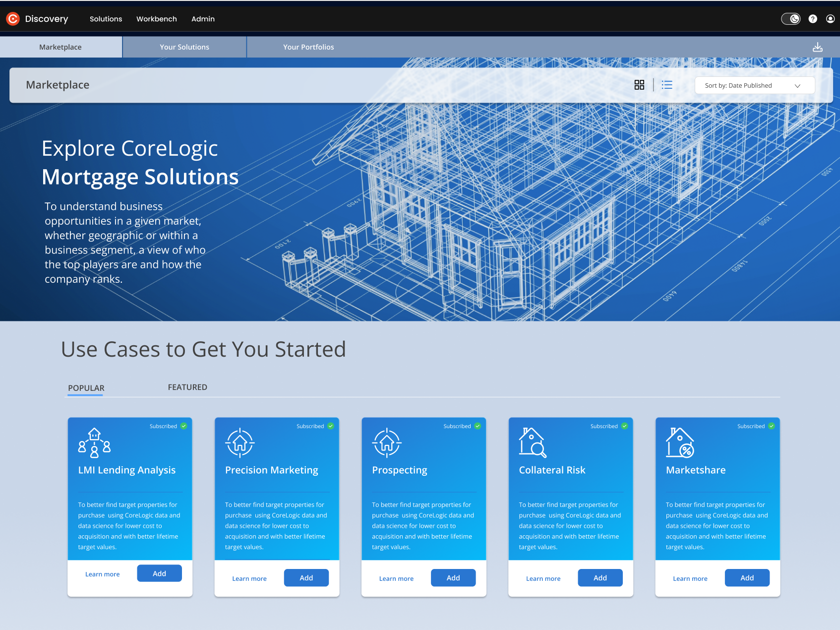Click the Marketshare card title
Viewport: 840px width, 630px height.
[x=696, y=470]
